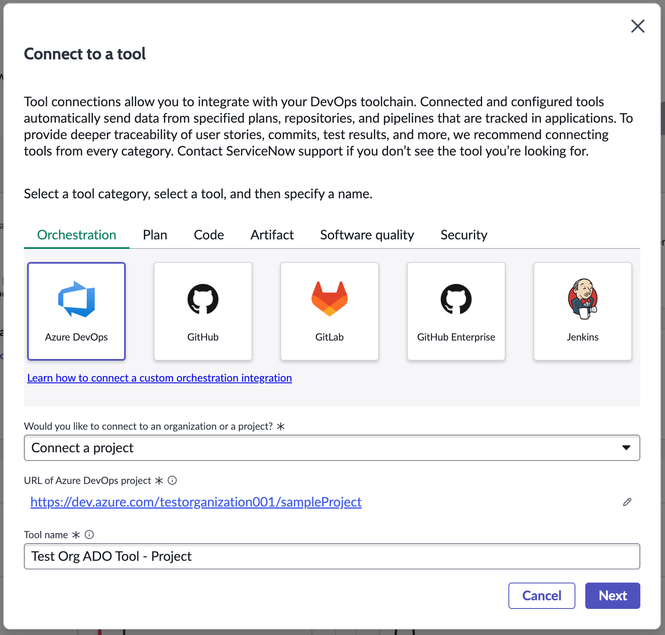Close the Connect to a tool dialog
665x635 pixels.
point(637,26)
